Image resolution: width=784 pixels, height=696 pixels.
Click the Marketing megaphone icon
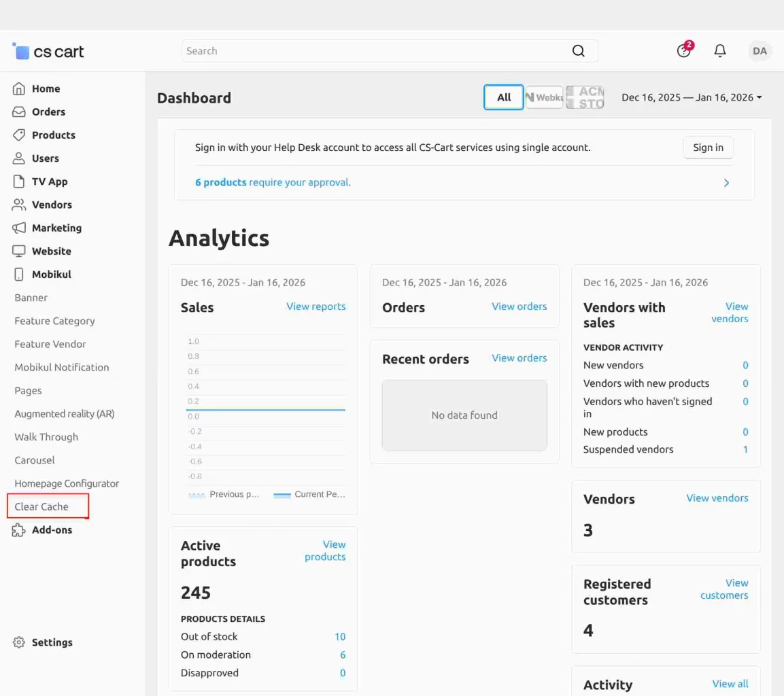(19, 228)
